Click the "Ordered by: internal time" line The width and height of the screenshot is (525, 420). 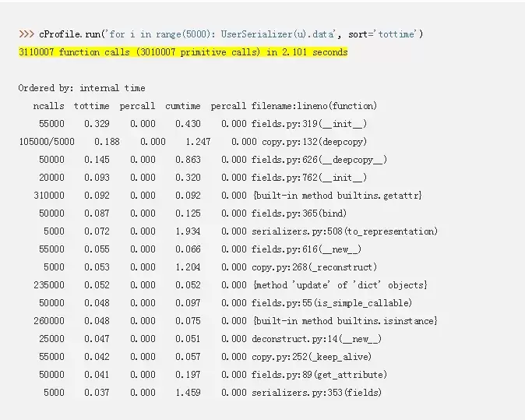point(82,88)
